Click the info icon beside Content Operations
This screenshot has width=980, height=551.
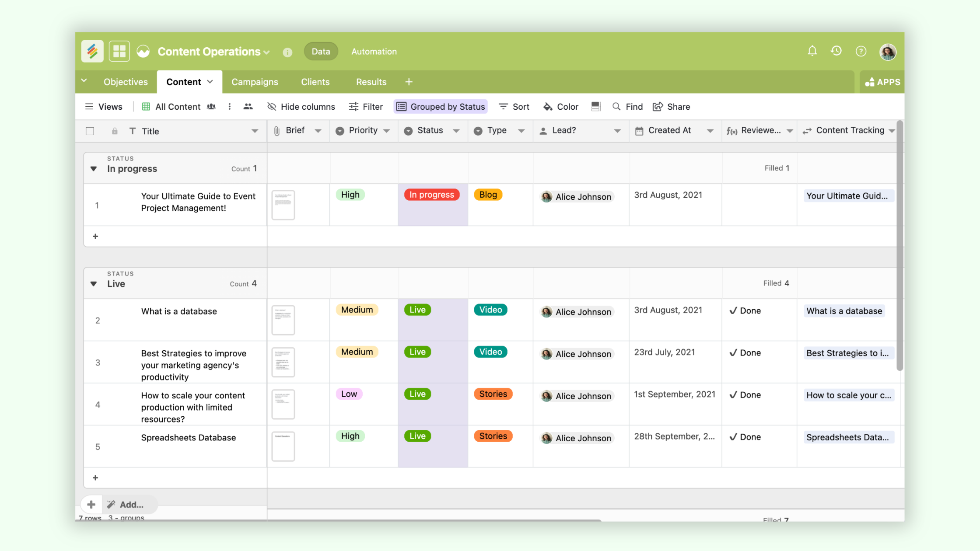[287, 52]
